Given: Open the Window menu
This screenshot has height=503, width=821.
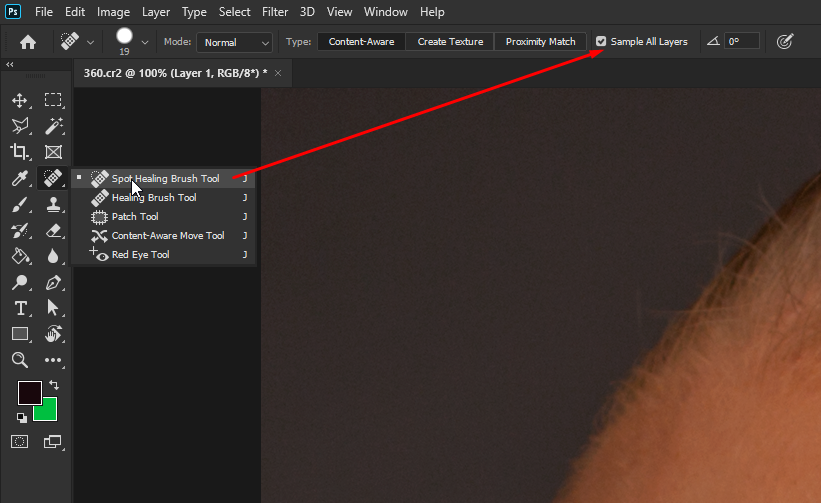Looking at the screenshot, I should pyautogui.click(x=385, y=12).
